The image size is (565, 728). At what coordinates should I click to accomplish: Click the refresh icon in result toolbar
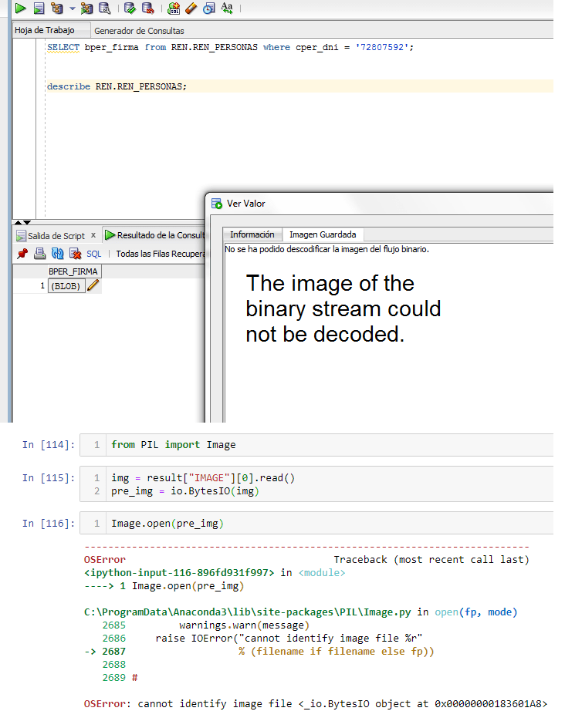pyautogui.click(x=58, y=254)
